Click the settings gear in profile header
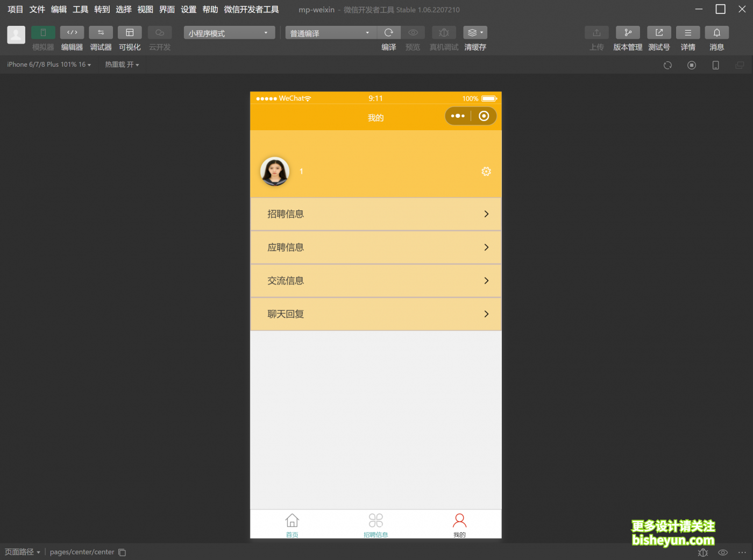The image size is (753, 560). [x=486, y=172]
